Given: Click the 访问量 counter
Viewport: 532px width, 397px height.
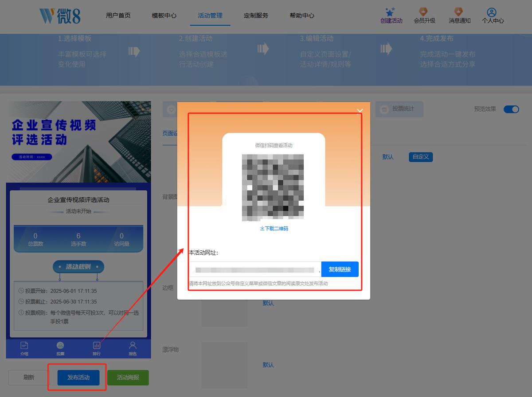Looking at the screenshot, I should point(121,239).
